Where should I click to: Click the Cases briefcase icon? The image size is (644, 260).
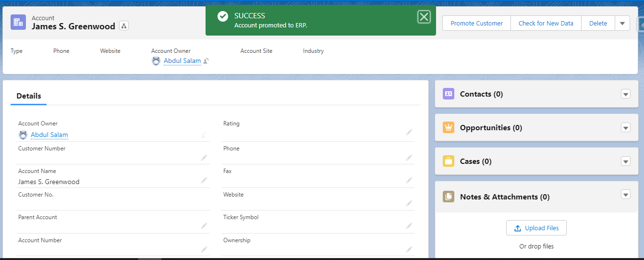pyautogui.click(x=449, y=161)
